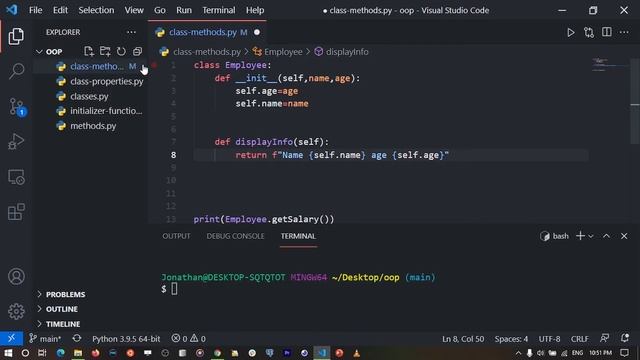Collapse the OOP folder section
The image size is (640, 360).
pyautogui.click(x=39, y=52)
